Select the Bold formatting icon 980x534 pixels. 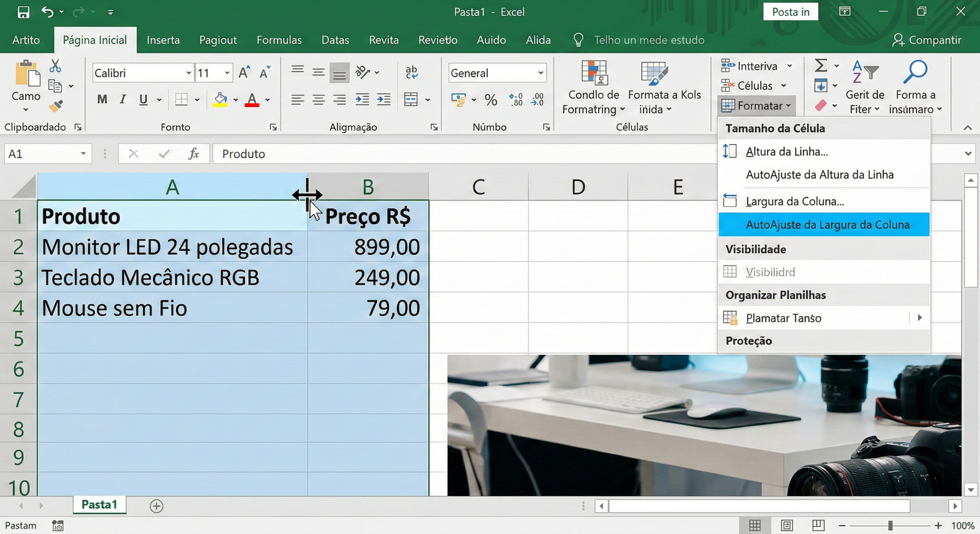point(101,100)
